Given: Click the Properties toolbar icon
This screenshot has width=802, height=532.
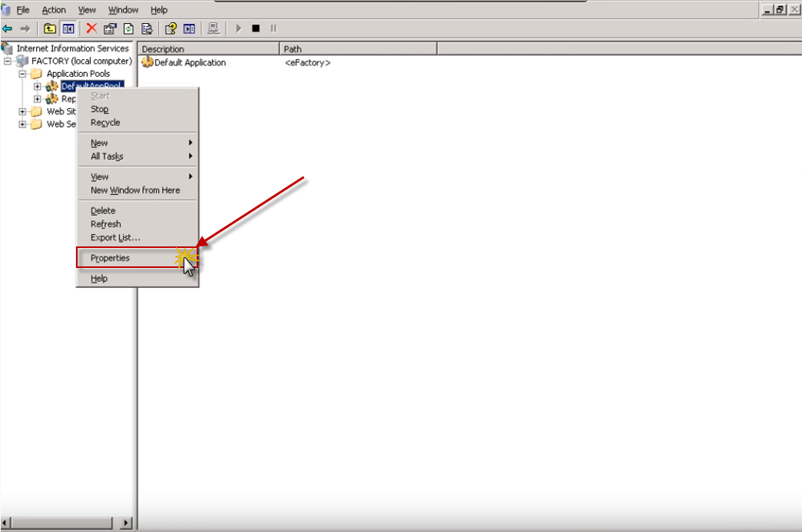Looking at the screenshot, I should 110,28.
